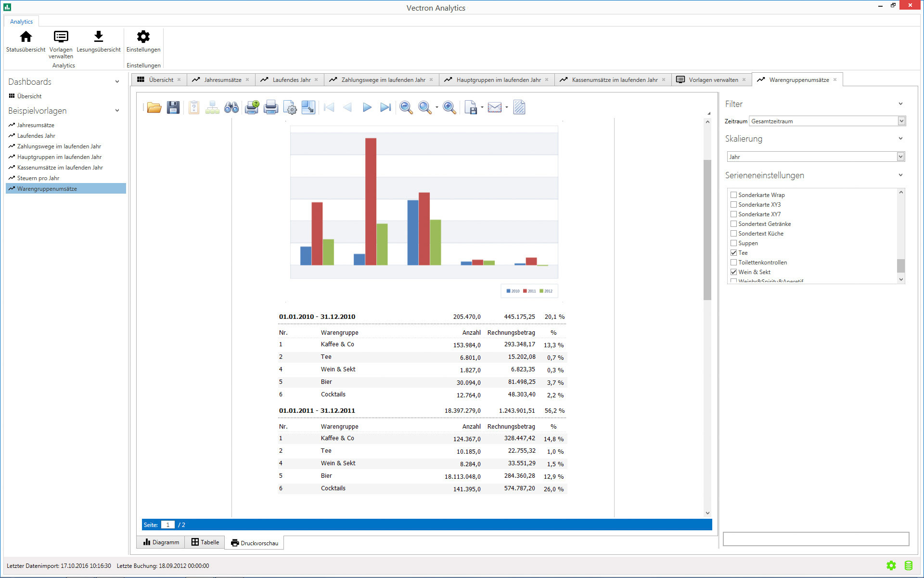The height and width of the screenshot is (578, 924).
Task: Click the zoom out magnifier
Action: pyautogui.click(x=406, y=107)
